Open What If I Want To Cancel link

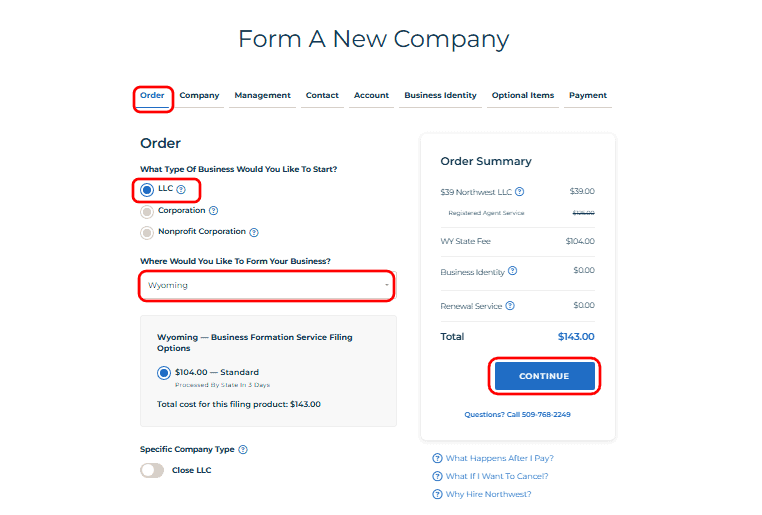click(x=496, y=476)
